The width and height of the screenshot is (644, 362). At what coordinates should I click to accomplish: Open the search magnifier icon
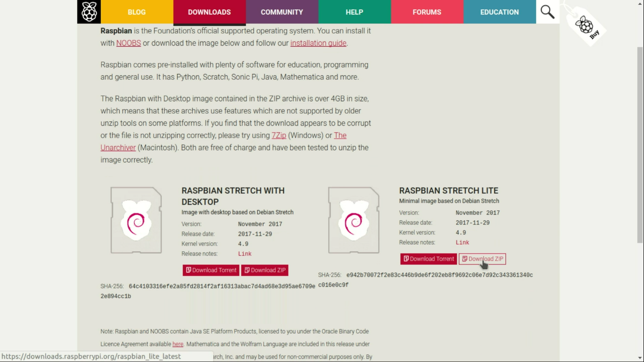point(547,12)
